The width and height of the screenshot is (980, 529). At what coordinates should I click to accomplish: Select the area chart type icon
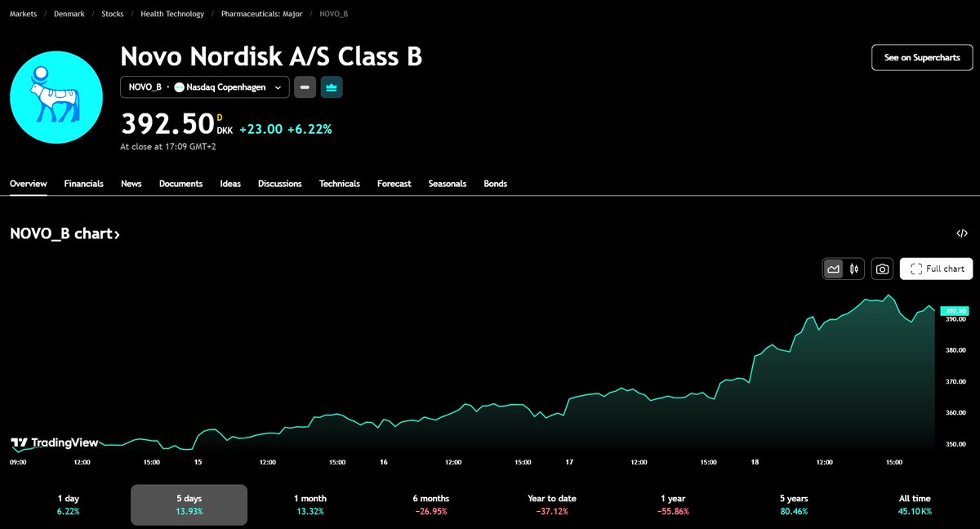click(x=834, y=269)
